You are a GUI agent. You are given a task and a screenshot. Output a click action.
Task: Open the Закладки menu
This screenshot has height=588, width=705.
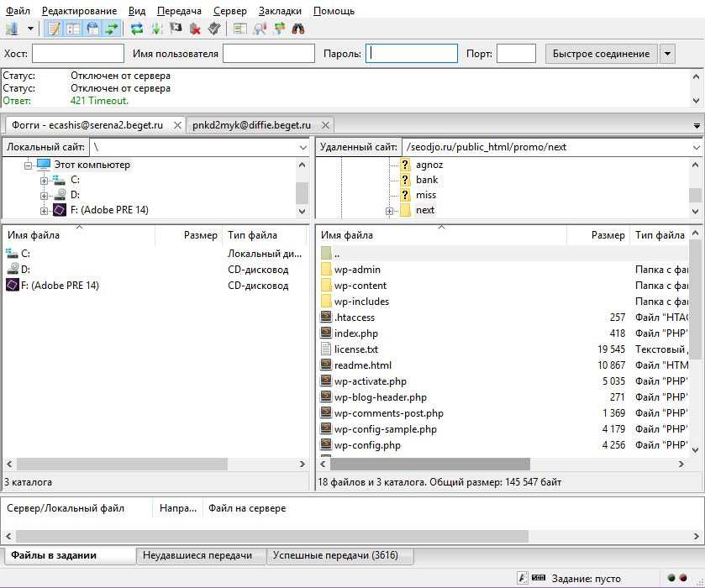coord(280,11)
